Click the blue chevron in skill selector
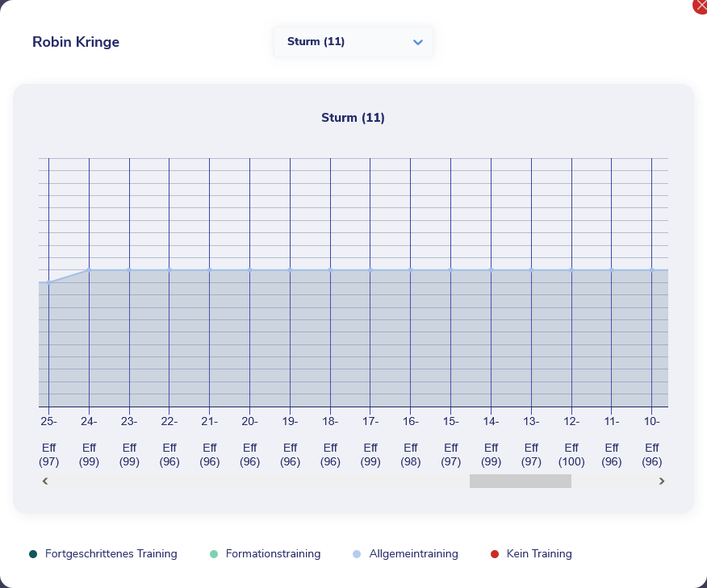This screenshot has width=707, height=588. coord(417,42)
